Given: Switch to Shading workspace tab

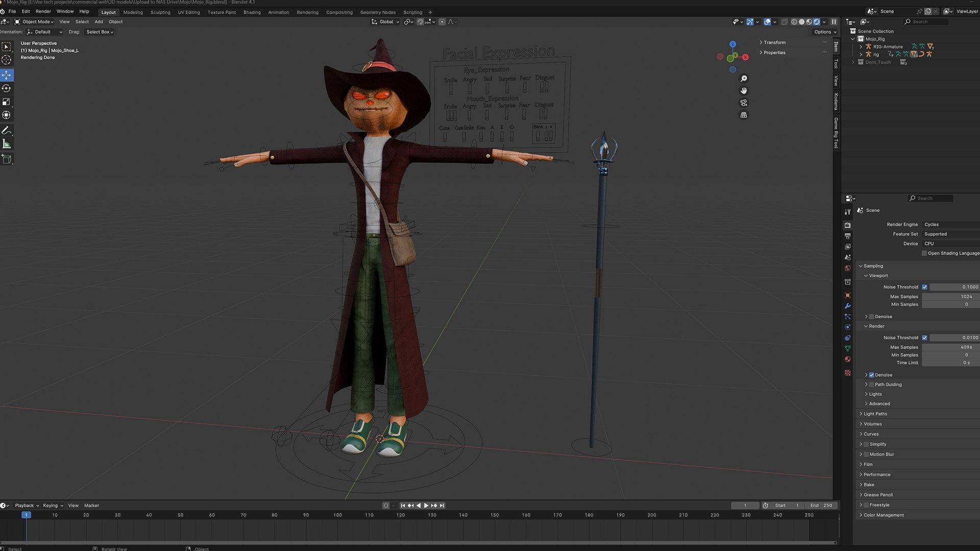Looking at the screenshot, I should coord(252,12).
